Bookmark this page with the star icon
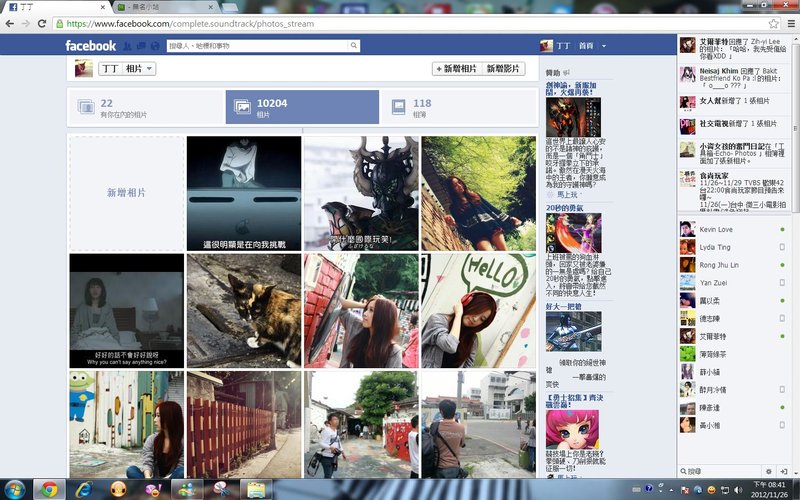Image resolution: width=800 pixels, height=500 pixels. (773, 23)
